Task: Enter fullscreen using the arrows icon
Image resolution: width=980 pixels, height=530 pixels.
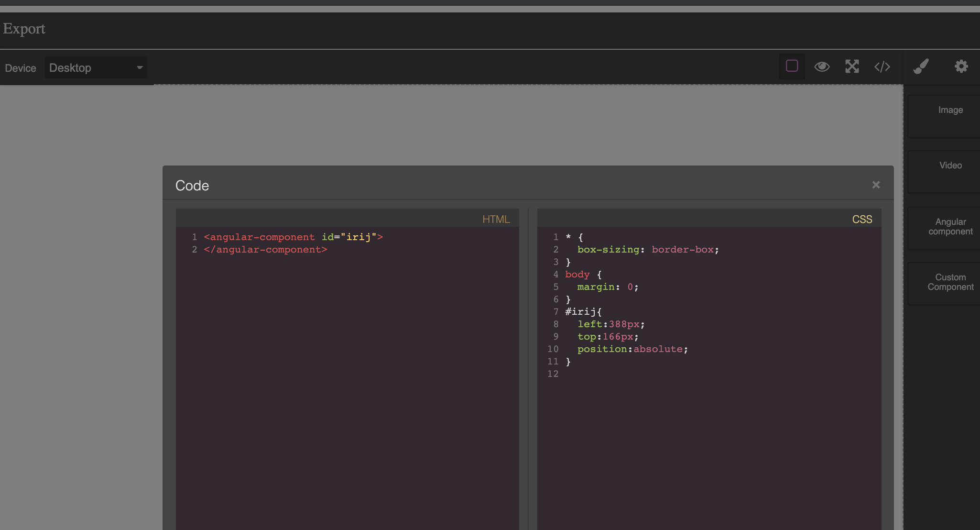Action: click(852, 66)
